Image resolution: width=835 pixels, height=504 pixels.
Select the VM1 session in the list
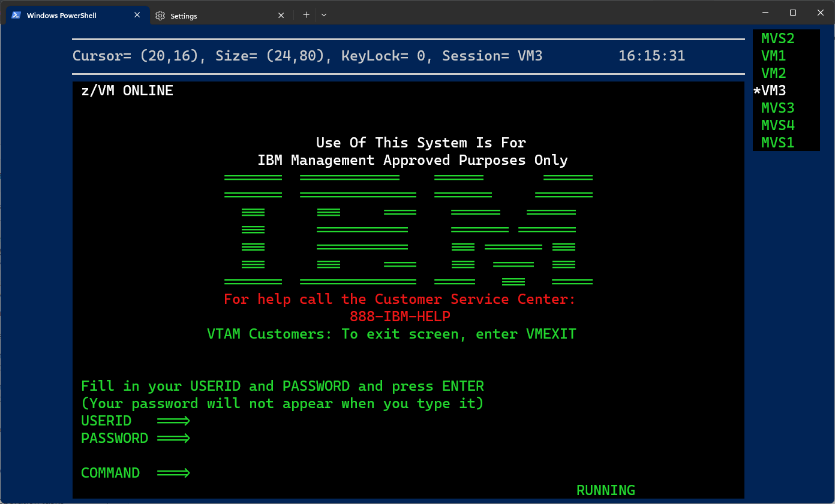pyautogui.click(x=774, y=56)
